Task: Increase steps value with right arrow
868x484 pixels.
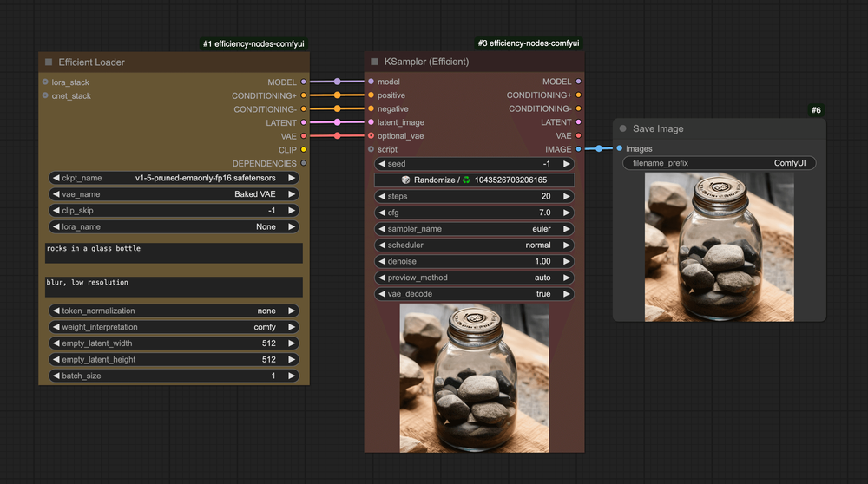Action: (x=567, y=196)
